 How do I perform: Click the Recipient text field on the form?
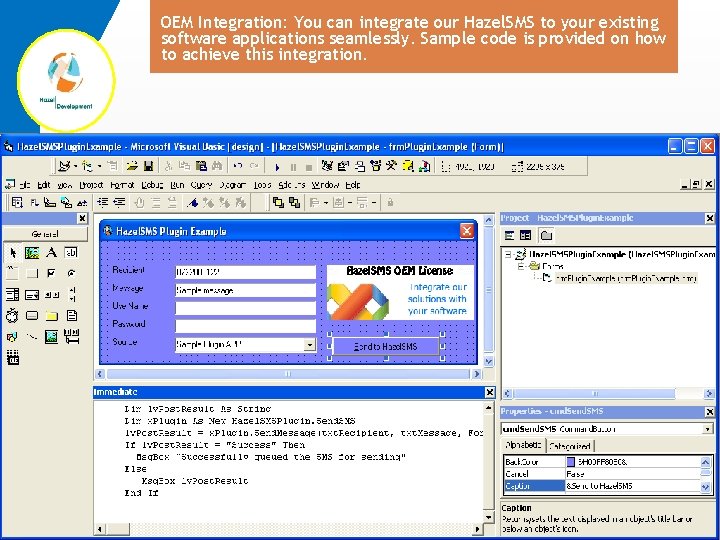point(245,272)
